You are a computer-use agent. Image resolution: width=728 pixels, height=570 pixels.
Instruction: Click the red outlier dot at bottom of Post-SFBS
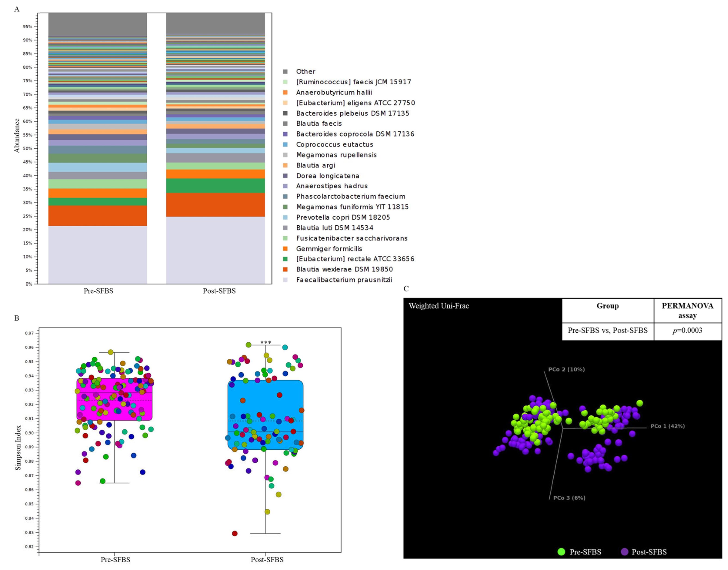[235, 533]
